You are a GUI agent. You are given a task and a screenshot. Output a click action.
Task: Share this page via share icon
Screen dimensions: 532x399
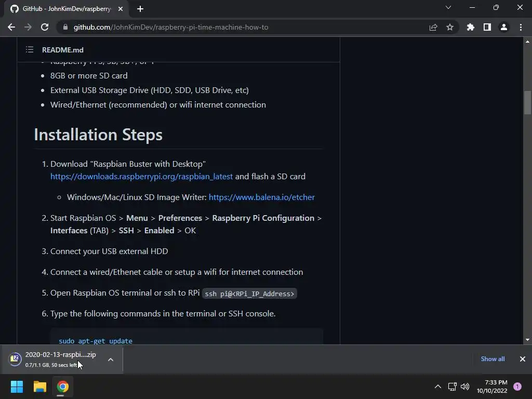tap(433, 27)
